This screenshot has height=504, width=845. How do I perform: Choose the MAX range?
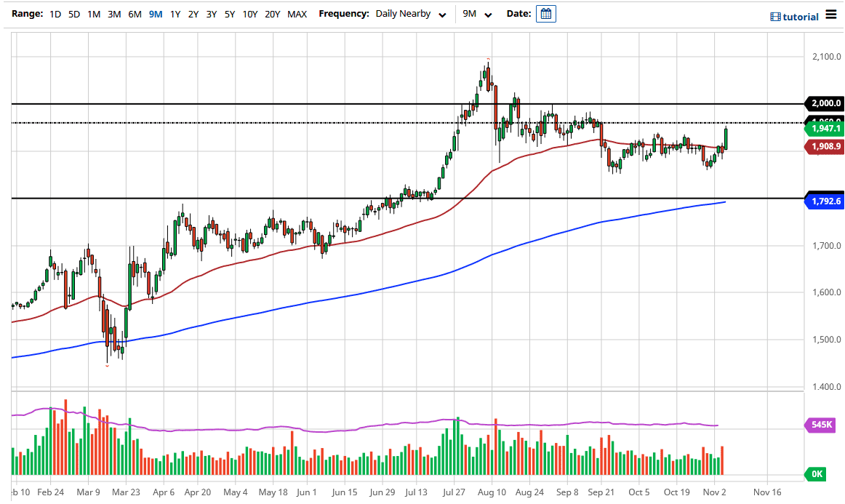click(x=297, y=14)
